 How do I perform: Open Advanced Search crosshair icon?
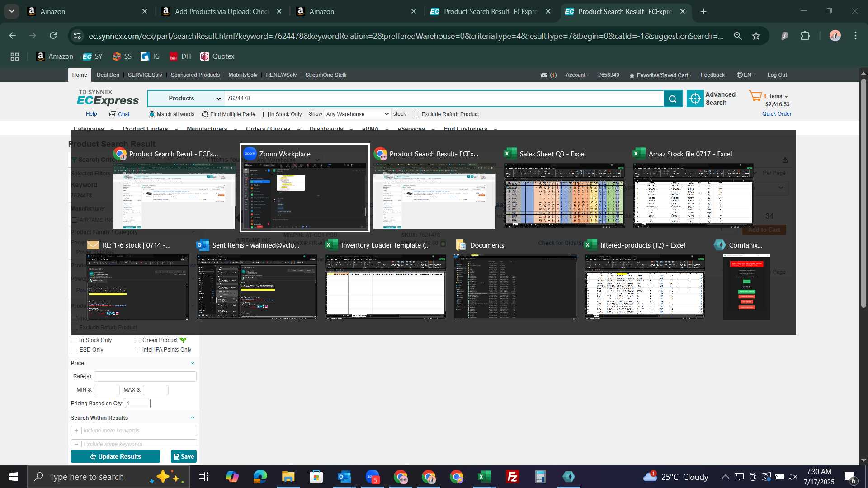[x=695, y=99]
